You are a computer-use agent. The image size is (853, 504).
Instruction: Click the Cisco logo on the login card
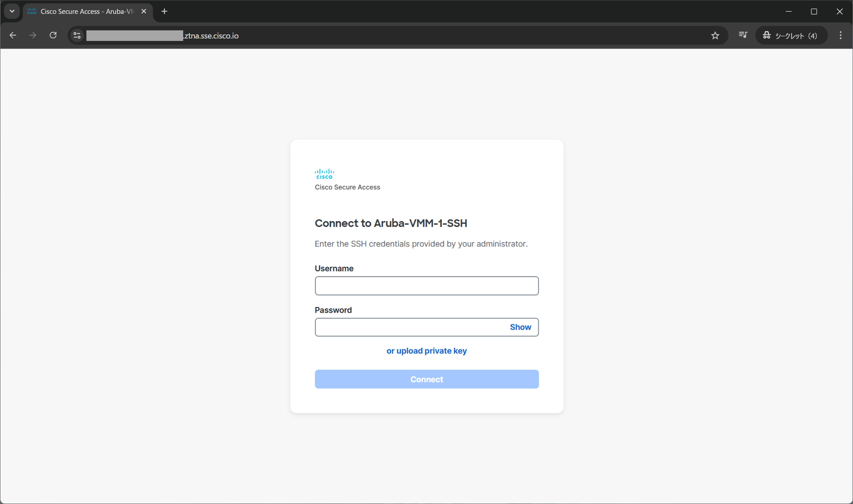[324, 174]
